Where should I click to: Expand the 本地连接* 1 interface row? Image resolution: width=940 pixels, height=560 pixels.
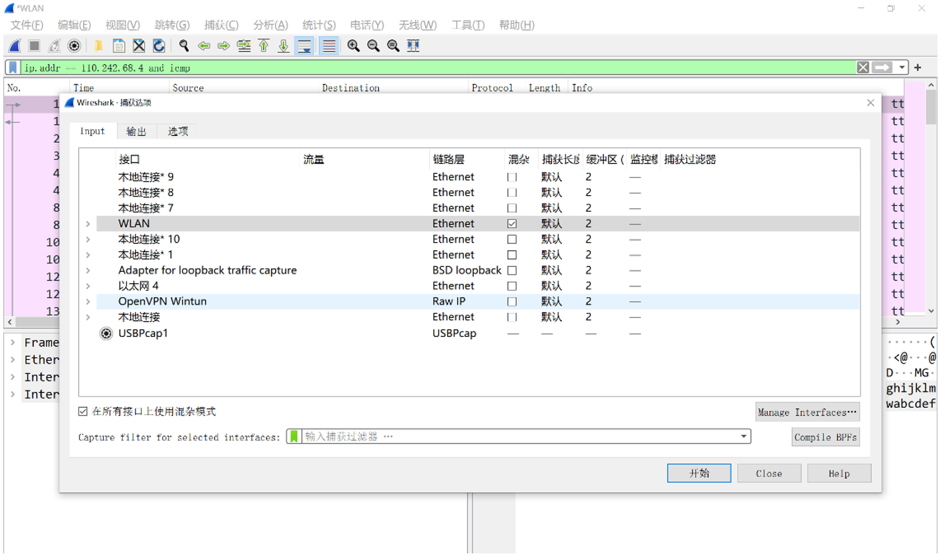coord(88,255)
